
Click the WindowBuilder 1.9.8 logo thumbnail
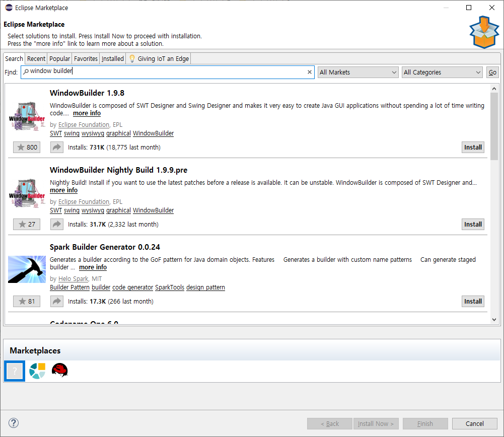[27, 116]
